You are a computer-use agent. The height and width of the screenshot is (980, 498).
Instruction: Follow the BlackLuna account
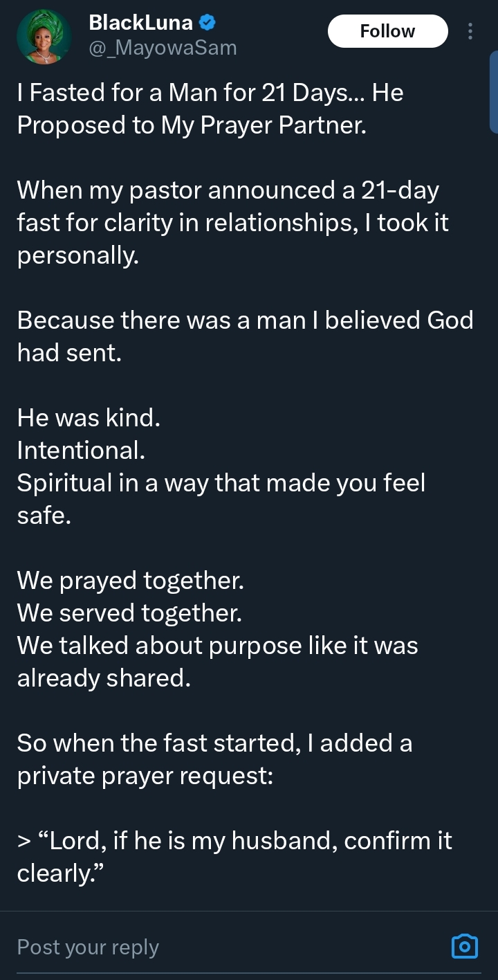387,31
